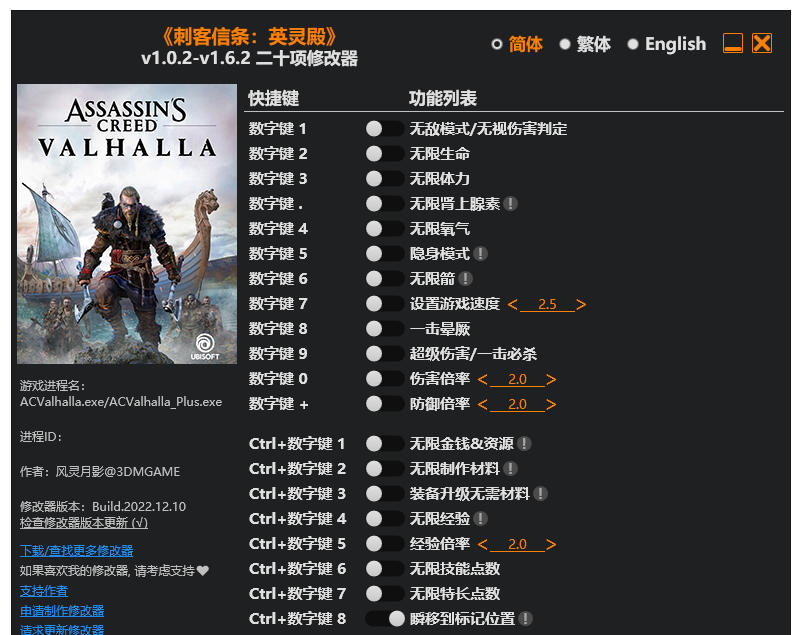Click info icon beside 无限金钱&资源
Viewport: 803px width, 635px height.
point(524,443)
